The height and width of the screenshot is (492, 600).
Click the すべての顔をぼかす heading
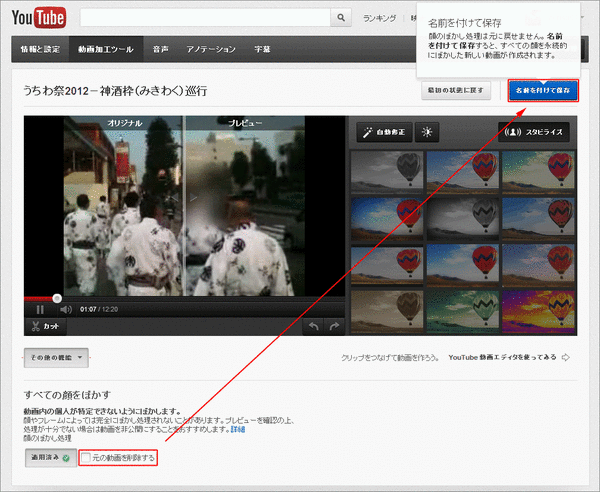67,394
